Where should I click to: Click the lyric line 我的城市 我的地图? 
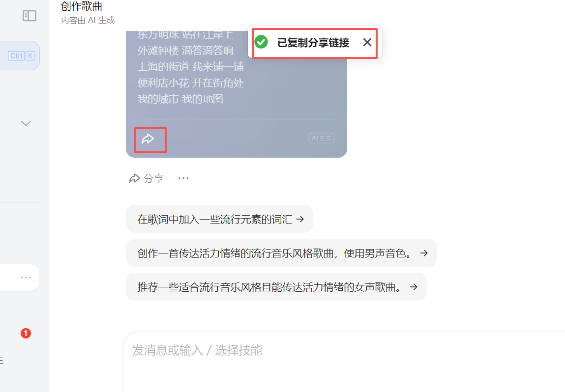180,99
